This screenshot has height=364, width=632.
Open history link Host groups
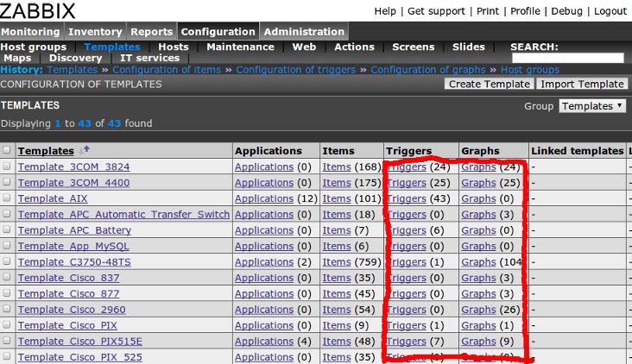[x=530, y=70]
